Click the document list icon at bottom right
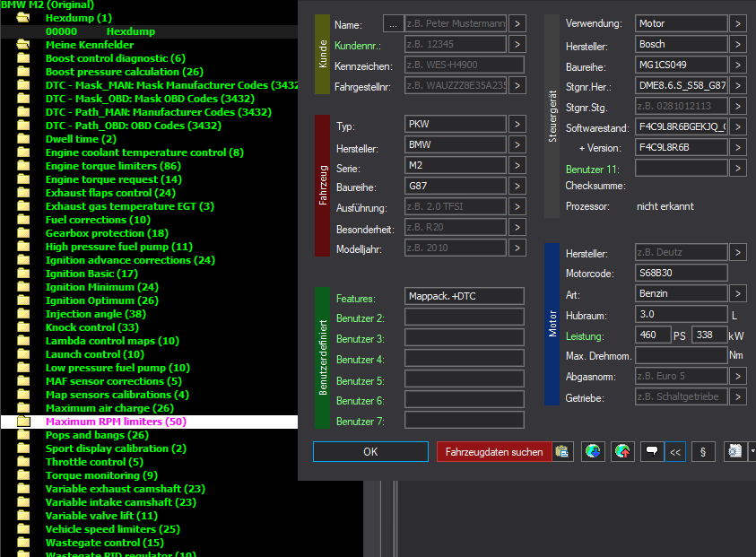Screen dimensions: 756x557 734,452
